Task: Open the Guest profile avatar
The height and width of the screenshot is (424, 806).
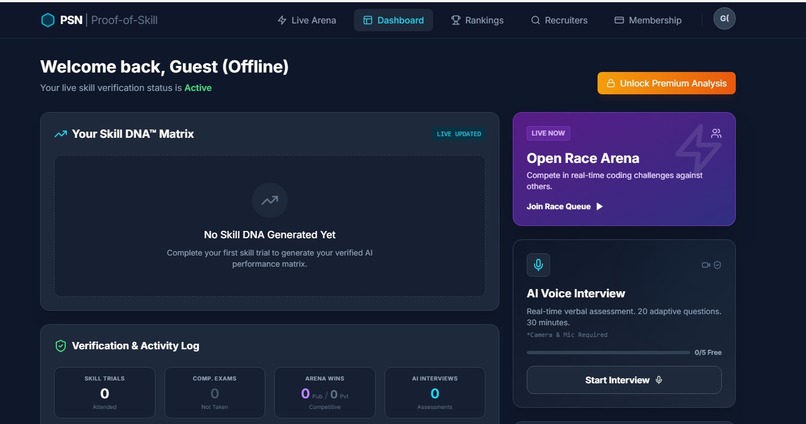Action: (x=724, y=19)
